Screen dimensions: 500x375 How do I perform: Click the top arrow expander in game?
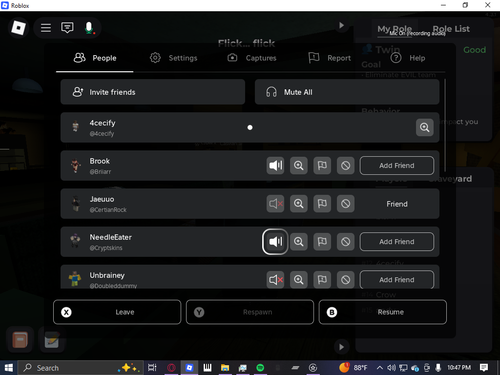[x=341, y=25]
